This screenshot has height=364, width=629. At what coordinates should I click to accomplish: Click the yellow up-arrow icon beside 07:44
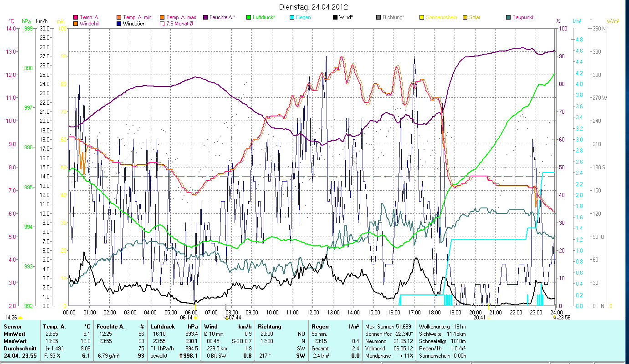tap(226, 318)
